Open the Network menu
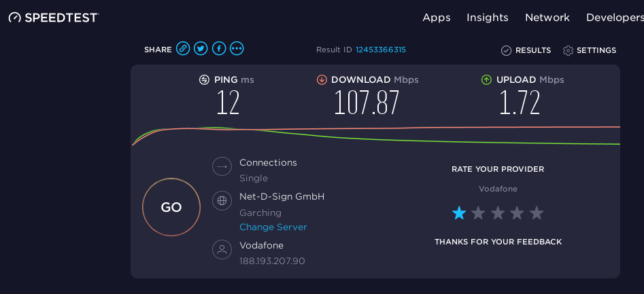The height and width of the screenshot is (294, 644). [547, 18]
